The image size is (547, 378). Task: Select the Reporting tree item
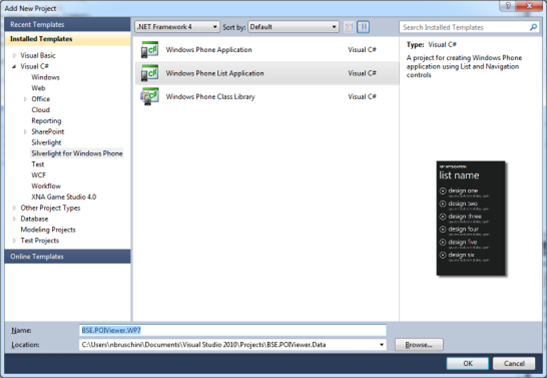[46, 121]
